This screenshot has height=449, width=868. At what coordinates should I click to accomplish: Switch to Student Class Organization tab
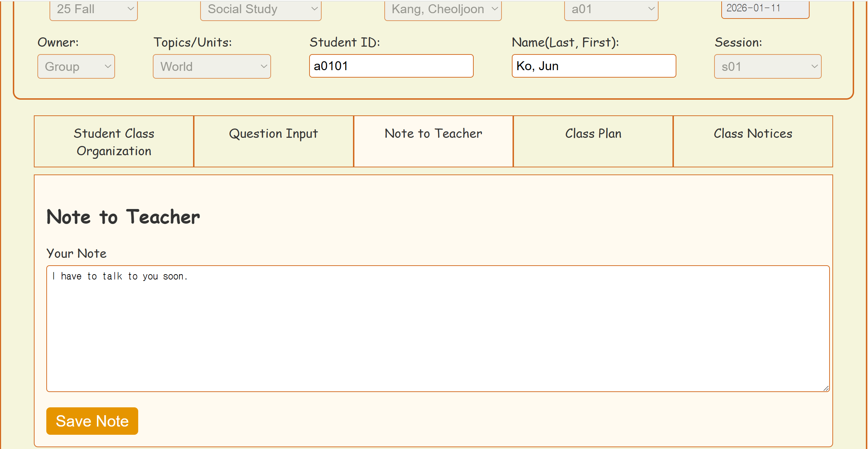pyautogui.click(x=114, y=142)
